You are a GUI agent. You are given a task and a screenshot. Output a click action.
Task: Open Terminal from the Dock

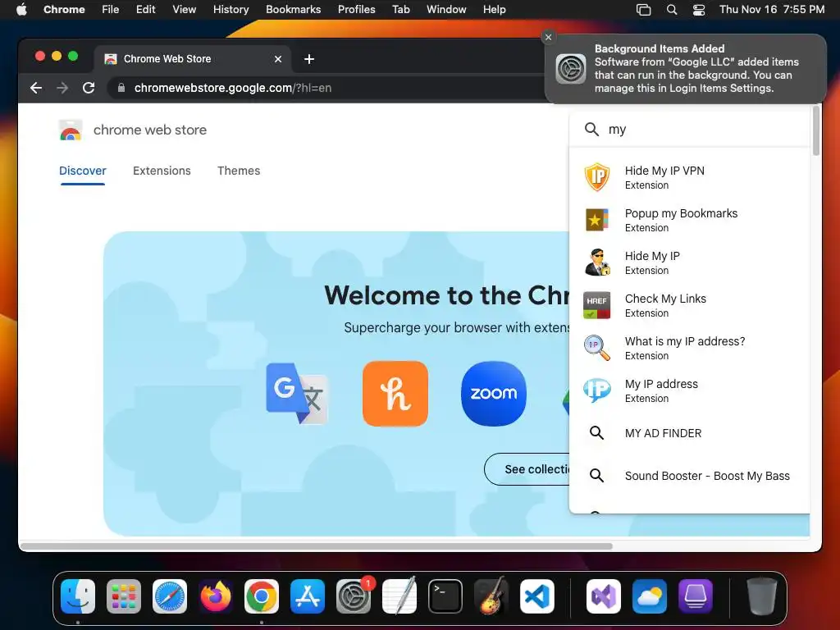click(x=445, y=596)
